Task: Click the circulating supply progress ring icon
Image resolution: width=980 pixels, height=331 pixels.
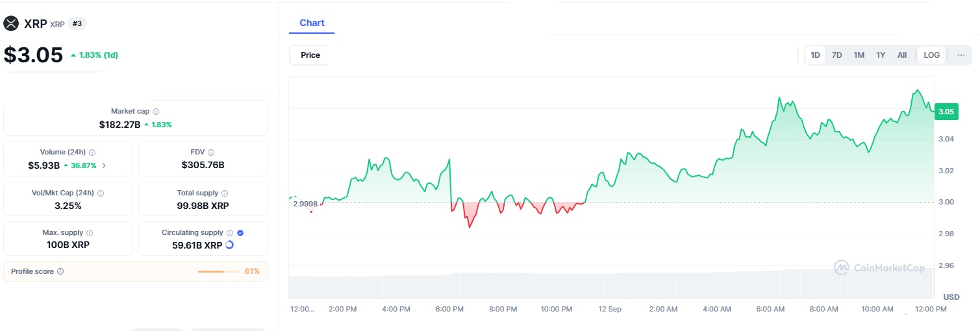Action: point(229,245)
